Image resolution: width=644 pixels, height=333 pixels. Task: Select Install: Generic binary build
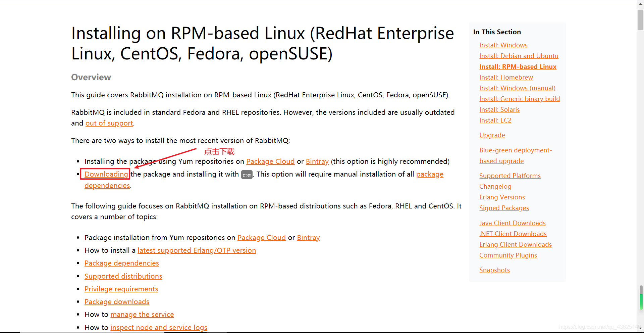[520, 99]
